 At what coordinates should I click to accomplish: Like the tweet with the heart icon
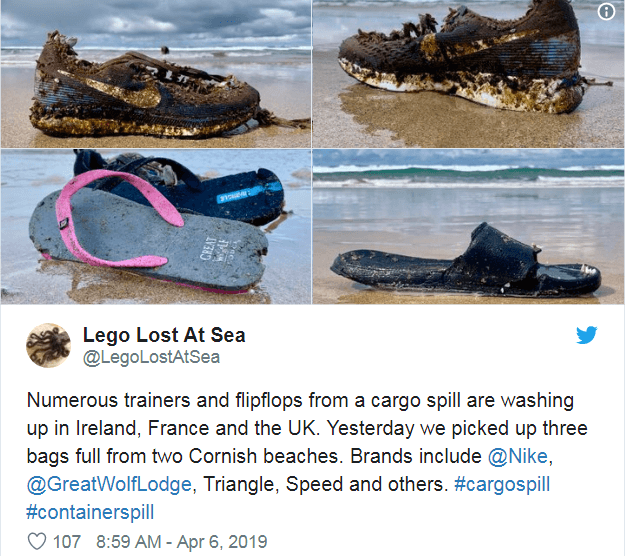pyautogui.click(x=37, y=542)
